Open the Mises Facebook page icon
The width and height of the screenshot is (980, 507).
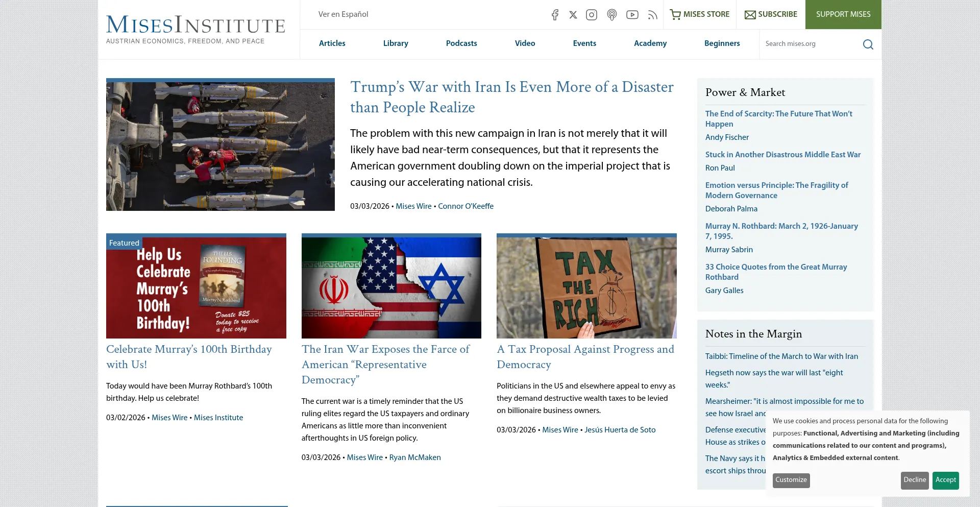[555, 15]
